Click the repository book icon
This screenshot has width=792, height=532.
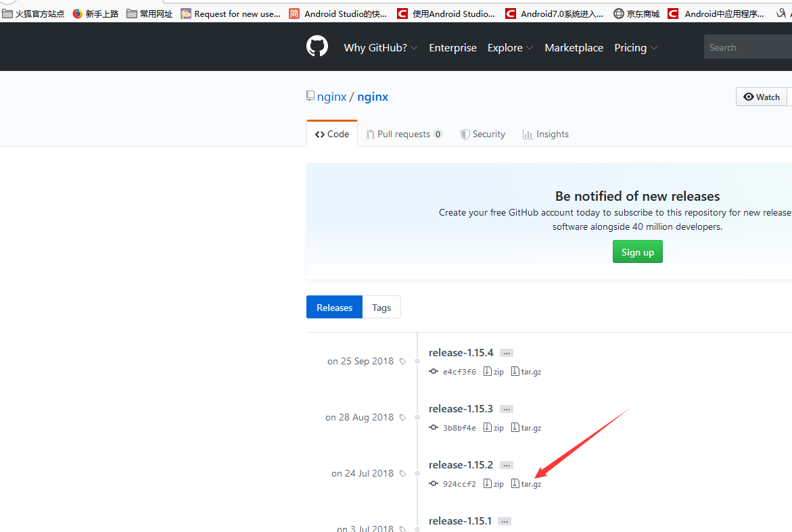(x=310, y=96)
